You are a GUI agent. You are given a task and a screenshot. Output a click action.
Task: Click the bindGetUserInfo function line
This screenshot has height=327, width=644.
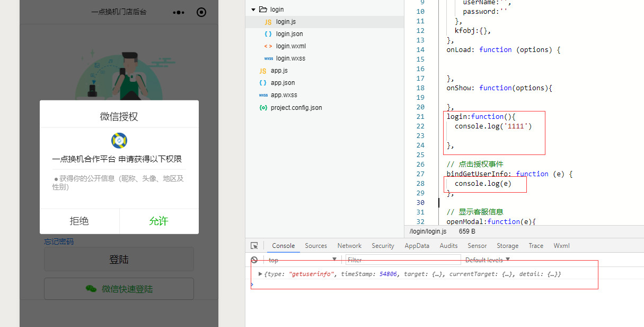tap(509, 174)
